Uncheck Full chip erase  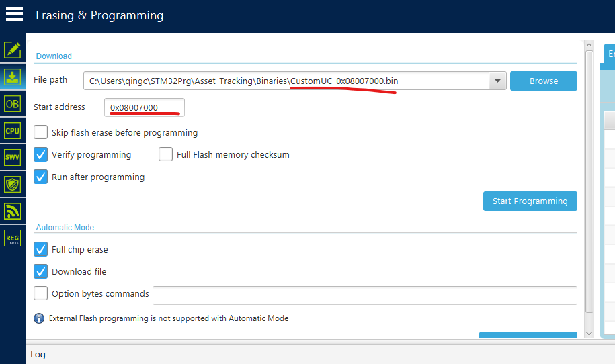coord(41,249)
